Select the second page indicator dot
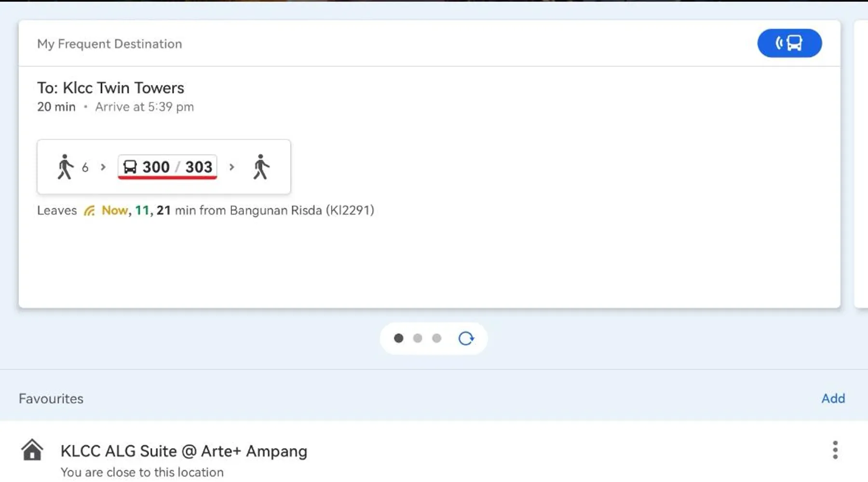The height and width of the screenshot is (482, 868). click(x=418, y=338)
